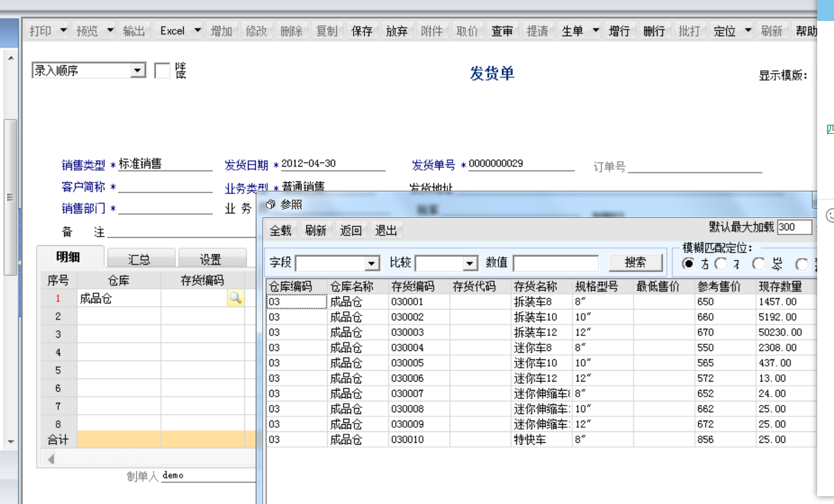Click 刷新 in the 参照 dialog
Image resolution: width=834 pixels, height=504 pixels.
point(316,230)
